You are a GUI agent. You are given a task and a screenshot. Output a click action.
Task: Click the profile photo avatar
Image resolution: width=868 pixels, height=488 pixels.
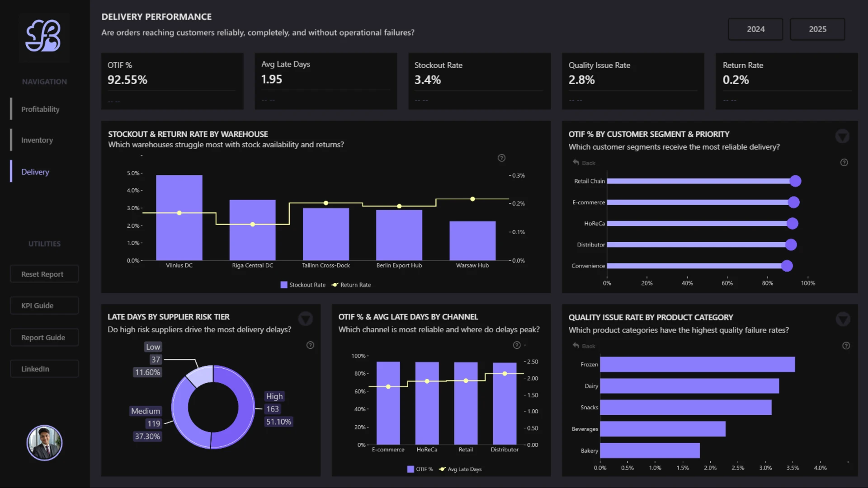[44, 443]
